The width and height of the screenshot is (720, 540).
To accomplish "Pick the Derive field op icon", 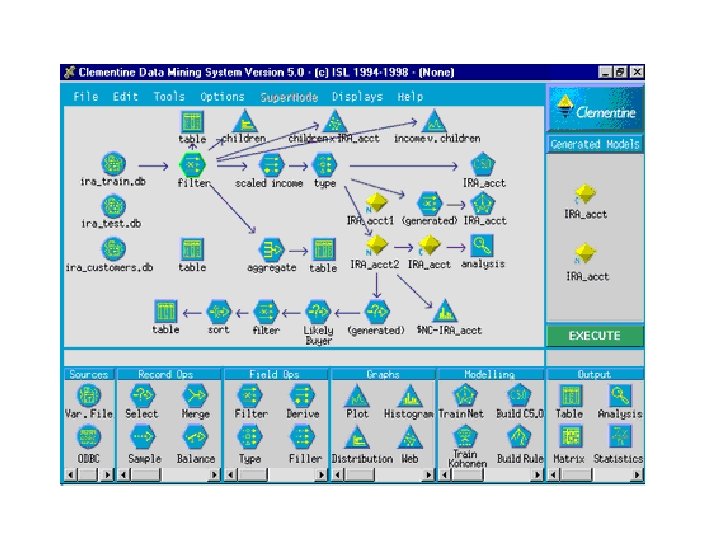I will coord(303,395).
